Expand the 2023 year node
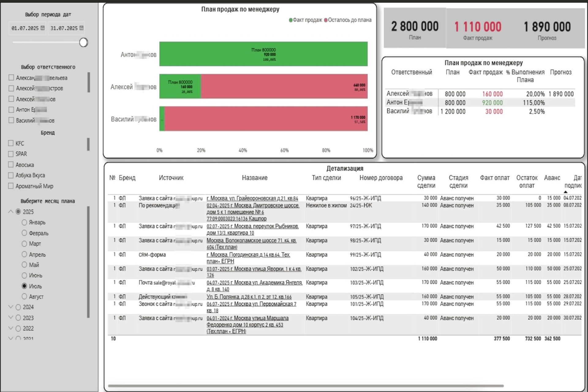The height and width of the screenshot is (392, 588). coord(11,317)
